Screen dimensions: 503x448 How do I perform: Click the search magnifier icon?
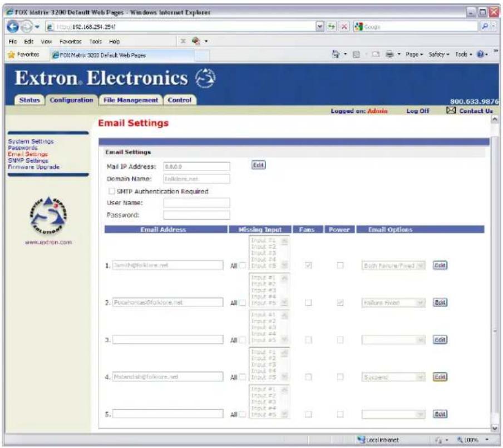(485, 27)
